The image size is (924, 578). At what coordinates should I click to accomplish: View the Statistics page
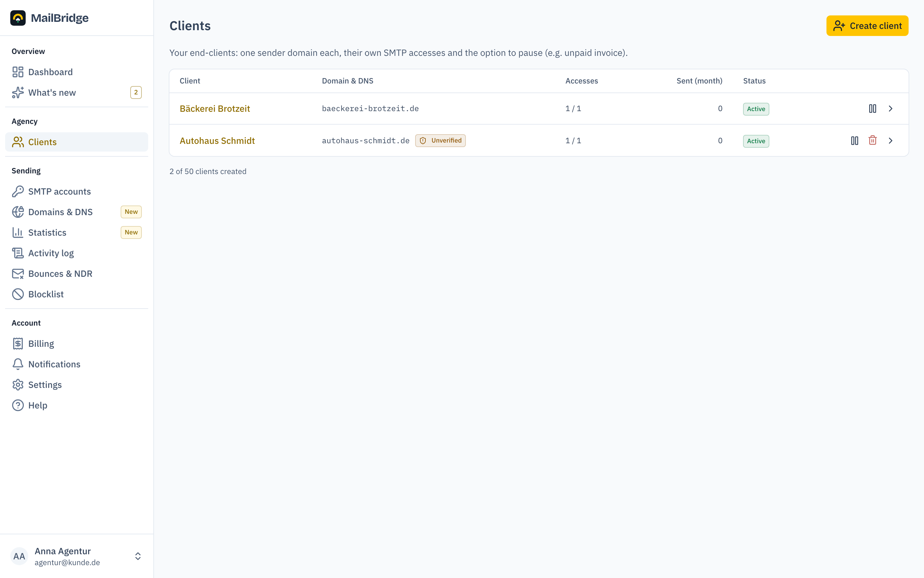click(x=76, y=232)
